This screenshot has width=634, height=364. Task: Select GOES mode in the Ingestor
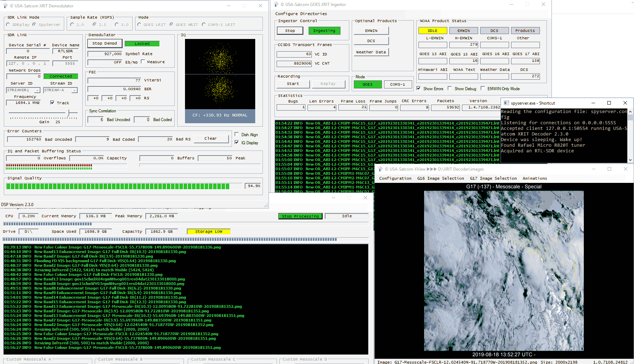(368, 84)
